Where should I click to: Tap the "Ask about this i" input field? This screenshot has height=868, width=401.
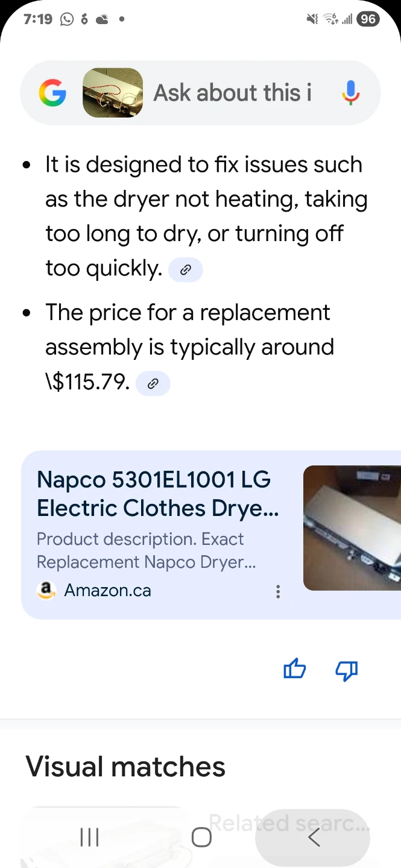[x=233, y=93]
